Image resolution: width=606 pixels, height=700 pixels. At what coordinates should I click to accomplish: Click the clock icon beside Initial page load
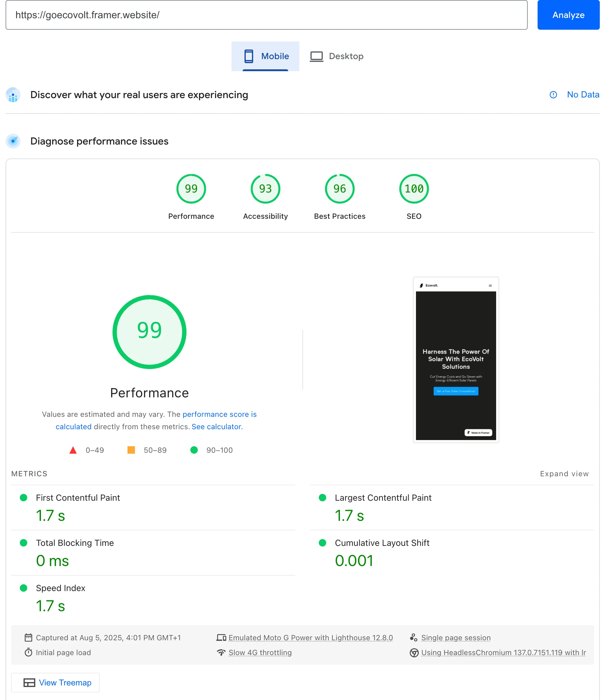tap(29, 653)
